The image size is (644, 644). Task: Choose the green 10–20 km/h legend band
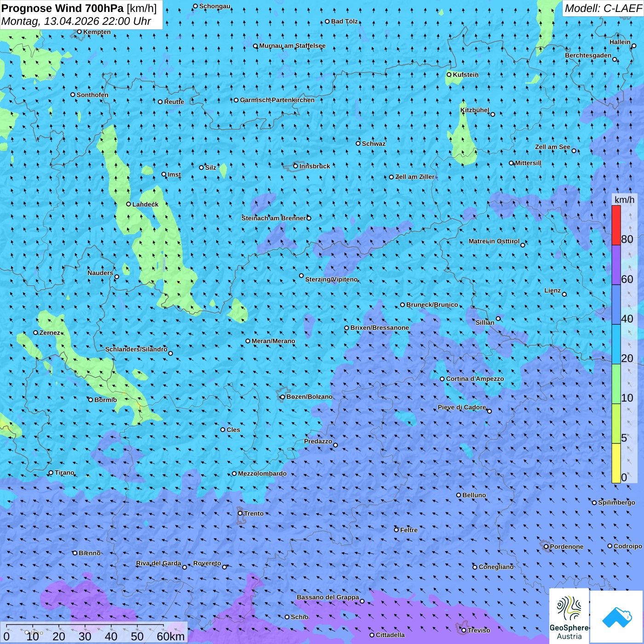[x=616, y=384]
